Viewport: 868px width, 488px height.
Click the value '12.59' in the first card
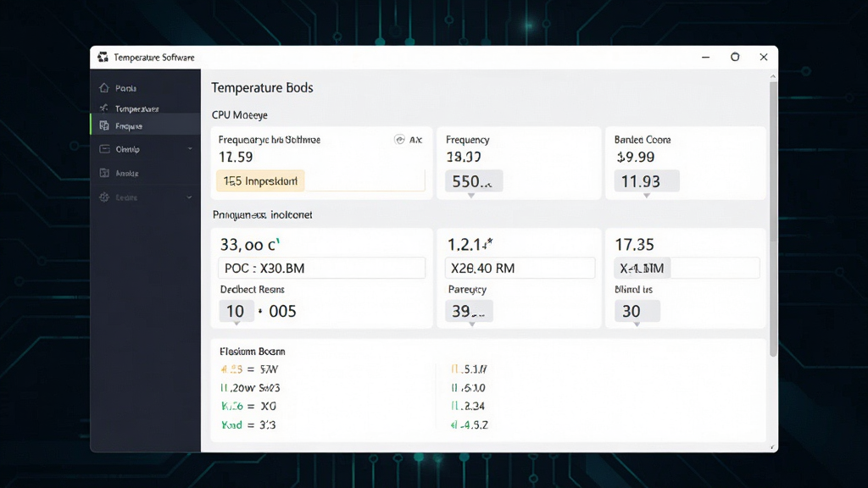[236, 157]
